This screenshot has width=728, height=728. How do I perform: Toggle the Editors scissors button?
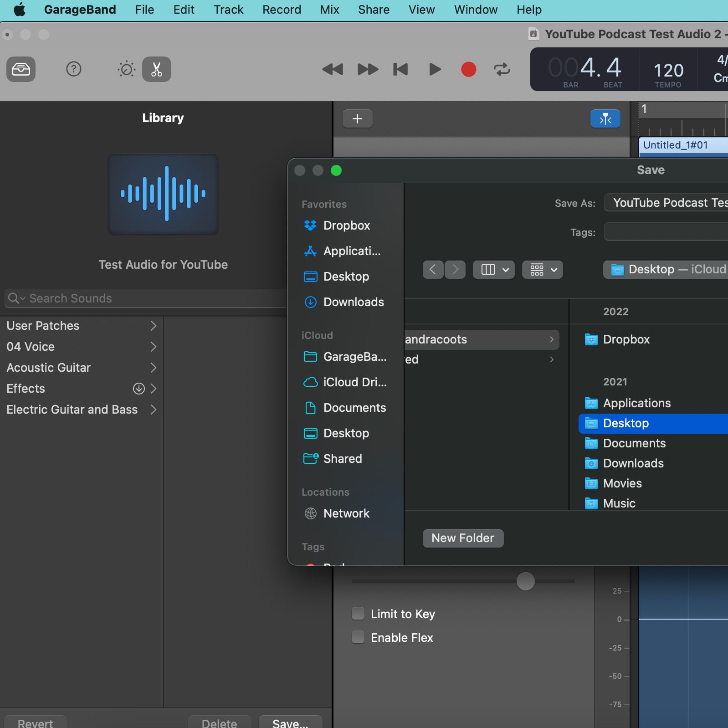pyautogui.click(x=157, y=69)
